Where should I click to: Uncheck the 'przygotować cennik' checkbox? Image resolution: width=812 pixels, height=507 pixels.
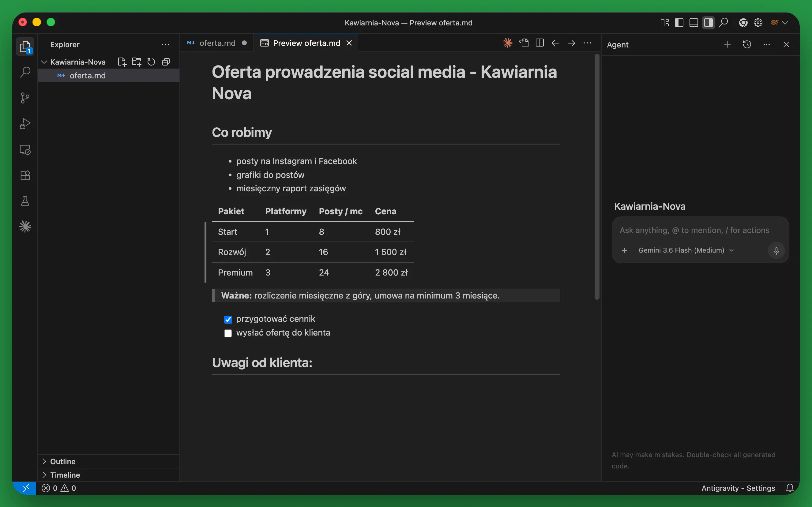(x=228, y=319)
